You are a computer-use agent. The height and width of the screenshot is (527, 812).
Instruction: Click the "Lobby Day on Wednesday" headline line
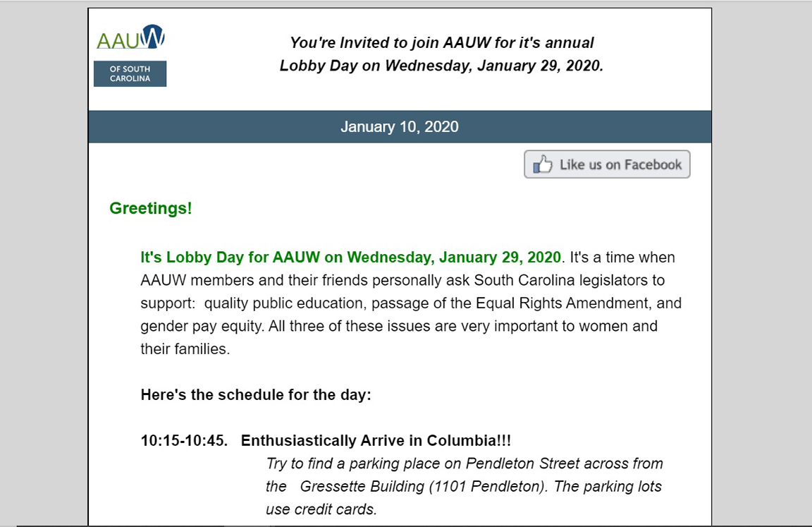click(x=442, y=66)
